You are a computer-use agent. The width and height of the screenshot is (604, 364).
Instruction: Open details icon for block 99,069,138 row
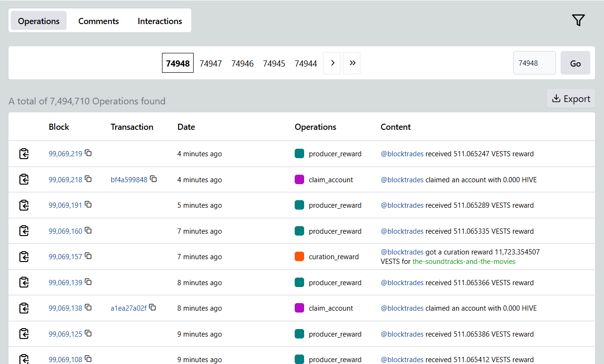tap(24, 308)
